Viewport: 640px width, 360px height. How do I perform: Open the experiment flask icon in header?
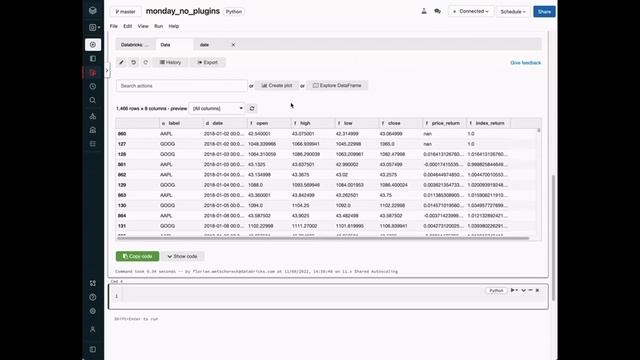(424, 11)
